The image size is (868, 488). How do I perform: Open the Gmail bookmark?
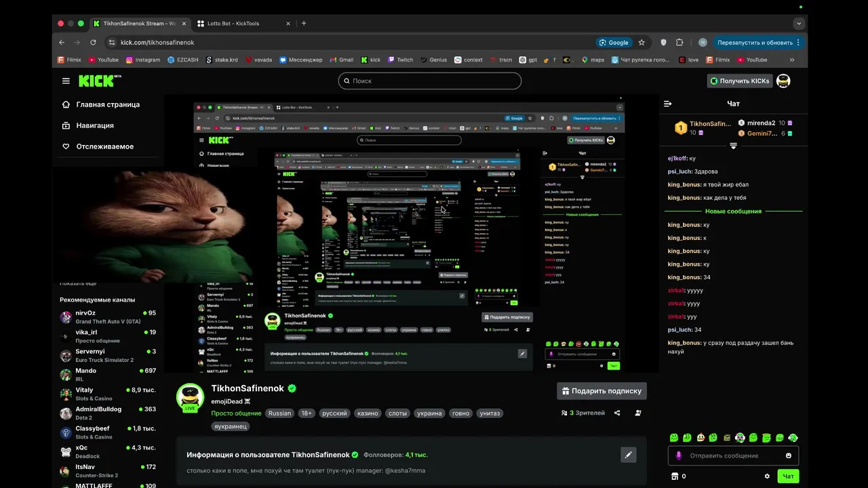pos(341,60)
